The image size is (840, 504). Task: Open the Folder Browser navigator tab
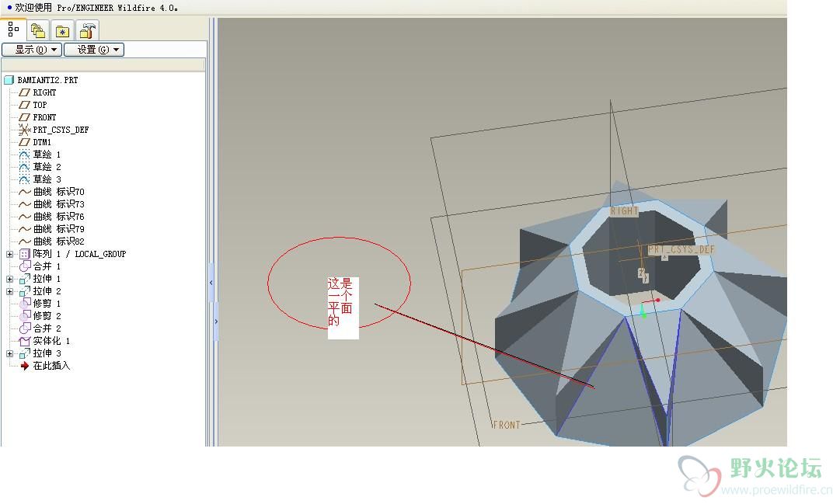pyautogui.click(x=37, y=31)
